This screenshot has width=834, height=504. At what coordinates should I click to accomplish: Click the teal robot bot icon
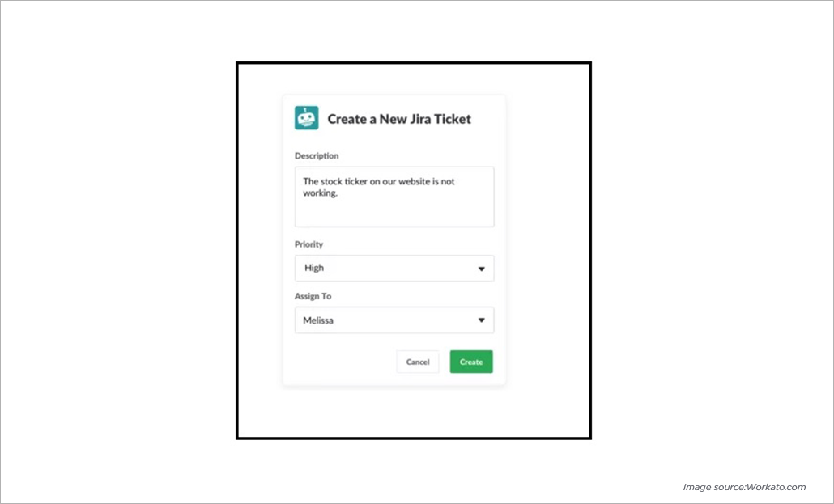pos(306,118)
